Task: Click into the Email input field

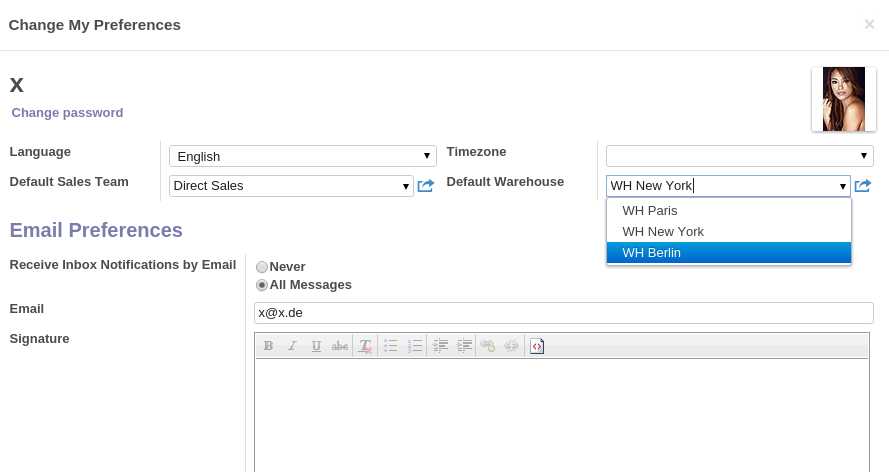Action: point(563,313)
